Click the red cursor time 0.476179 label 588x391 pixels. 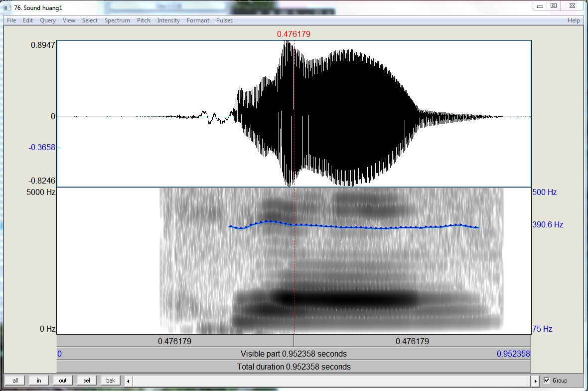294,34
